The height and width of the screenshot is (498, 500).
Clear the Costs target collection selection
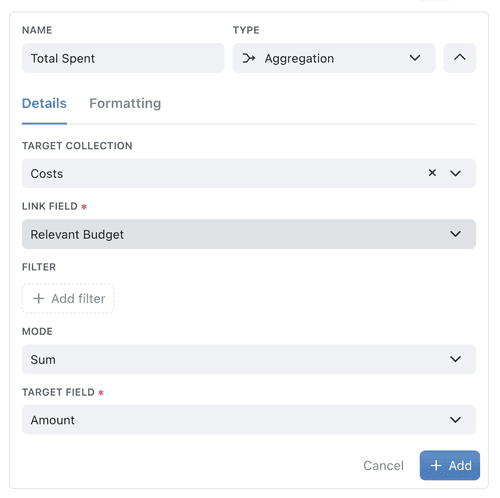[432, 173]
